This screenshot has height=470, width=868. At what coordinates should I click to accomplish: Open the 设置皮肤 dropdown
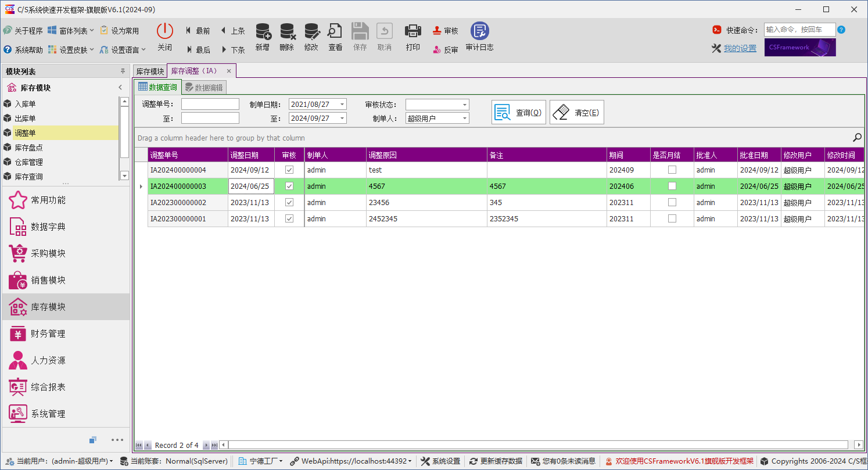click(x=71, y=50)
